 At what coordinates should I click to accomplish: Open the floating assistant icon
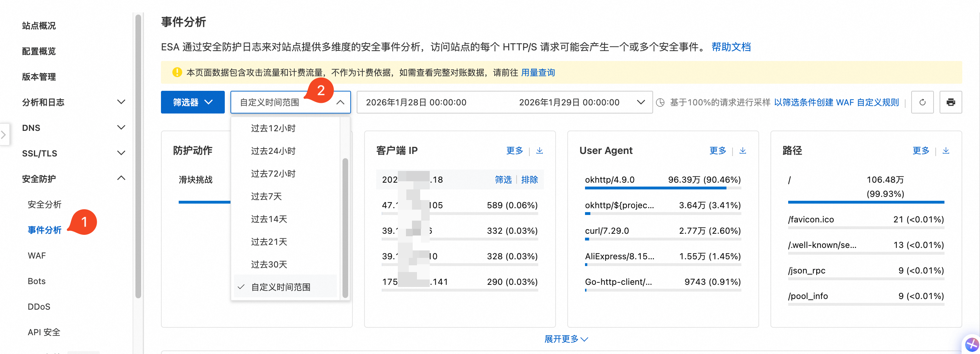point(971,344)
